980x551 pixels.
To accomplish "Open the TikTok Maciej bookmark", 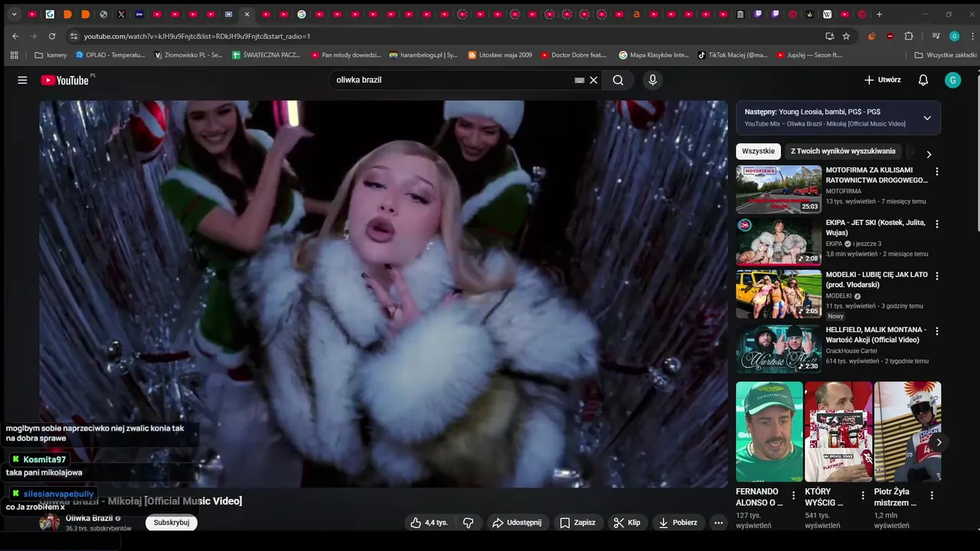I will click(x=733, y=55).
